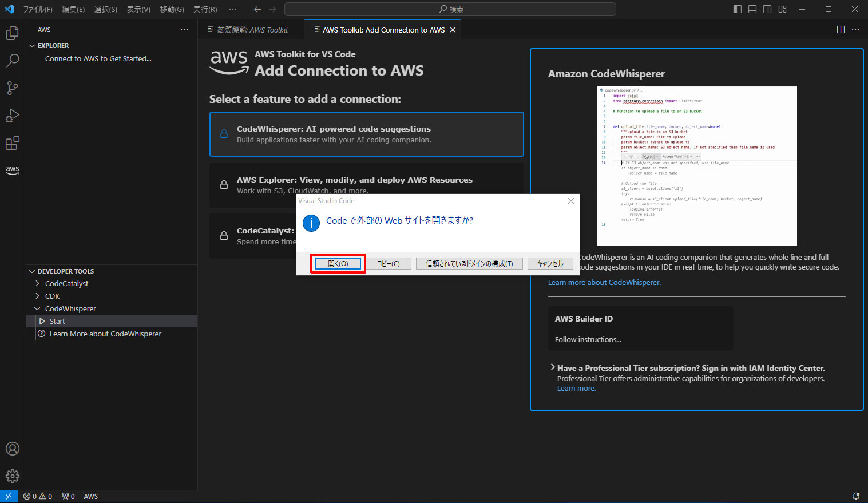The height and width of the screenshot is (503, 868).
Task: Open the Manage gear icon
Action: [x=13, y=476]
